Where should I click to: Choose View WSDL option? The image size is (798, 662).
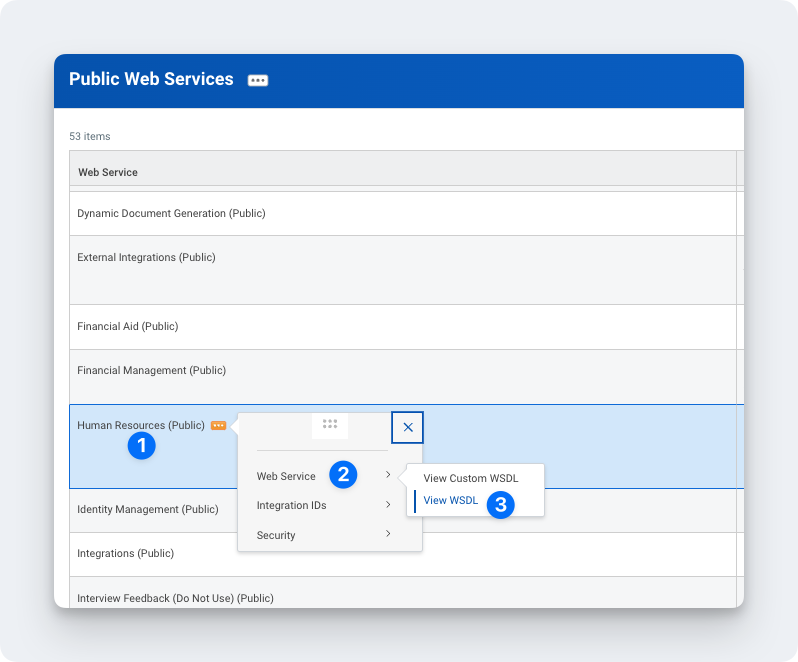[450, 501]
